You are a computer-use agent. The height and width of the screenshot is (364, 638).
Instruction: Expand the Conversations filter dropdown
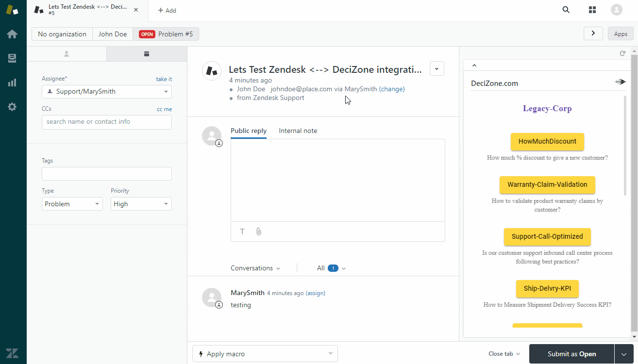[255, 268]
